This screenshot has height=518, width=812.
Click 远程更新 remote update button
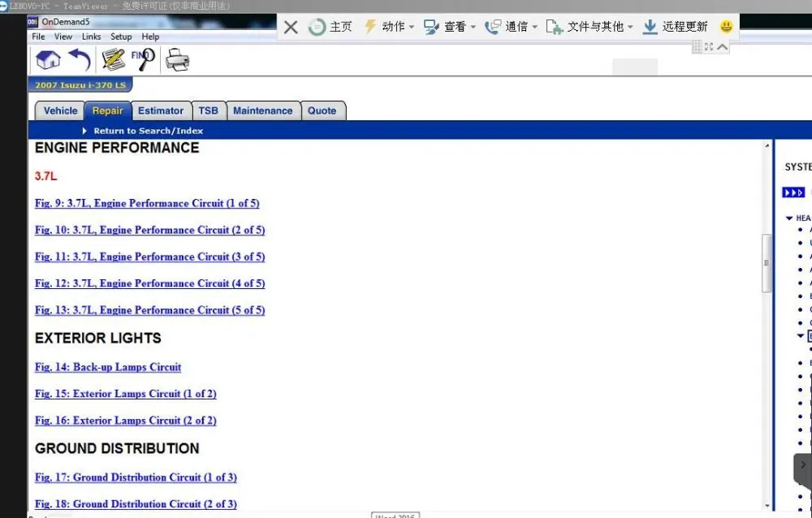pos(675,27)
